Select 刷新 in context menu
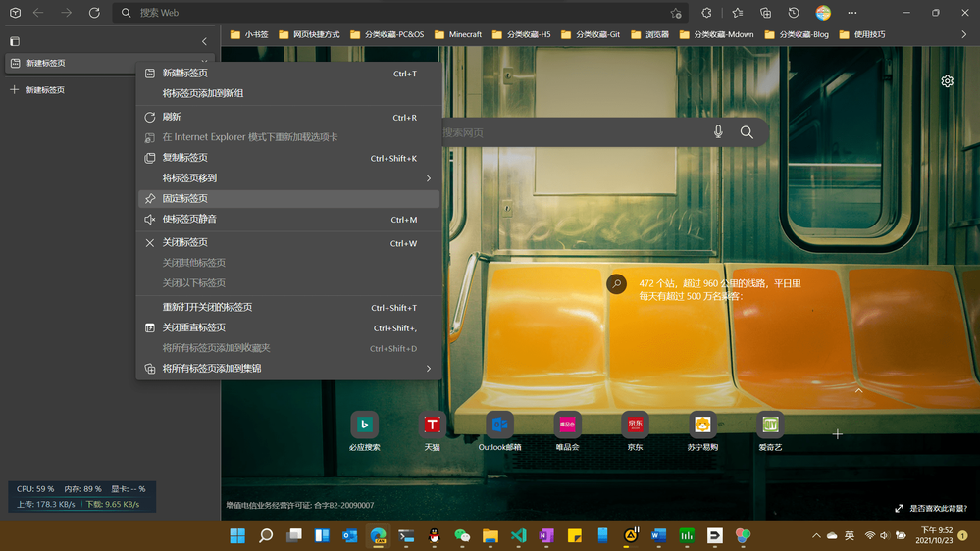 (x=288, y=117)
